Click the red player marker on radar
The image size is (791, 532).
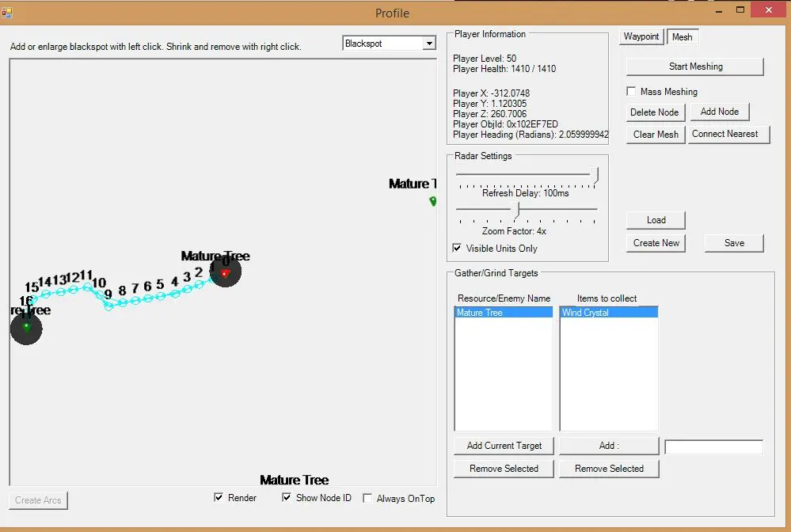point(226,273)
